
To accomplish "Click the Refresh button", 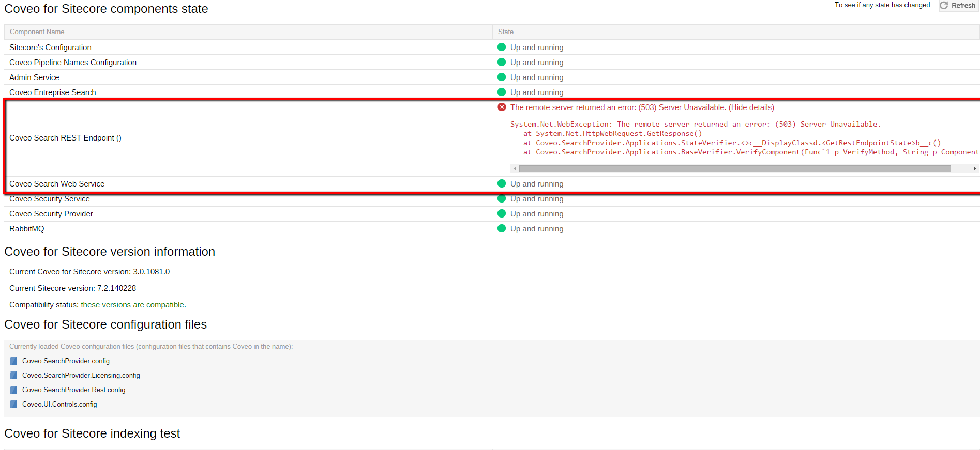I will [x=959, y=6].
